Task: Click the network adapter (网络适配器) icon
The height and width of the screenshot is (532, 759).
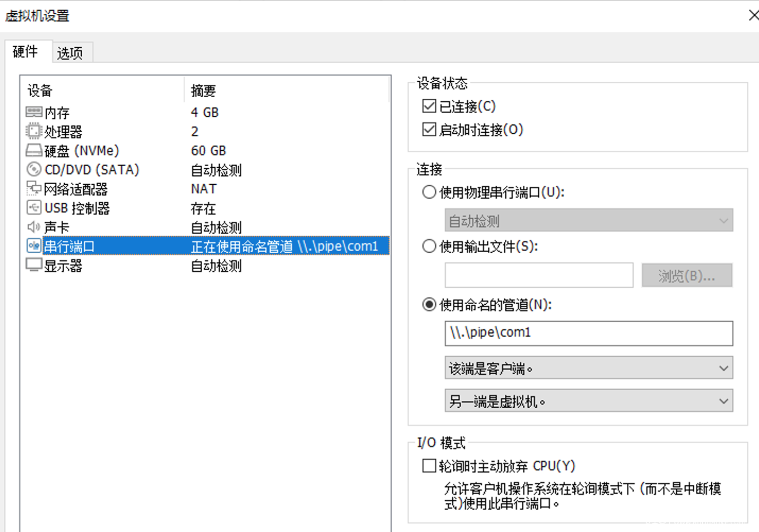Action: (x=33, y=188)
